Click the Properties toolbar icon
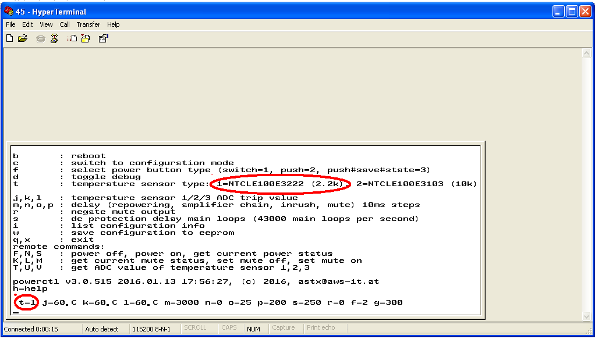 [x=103, y=38]
